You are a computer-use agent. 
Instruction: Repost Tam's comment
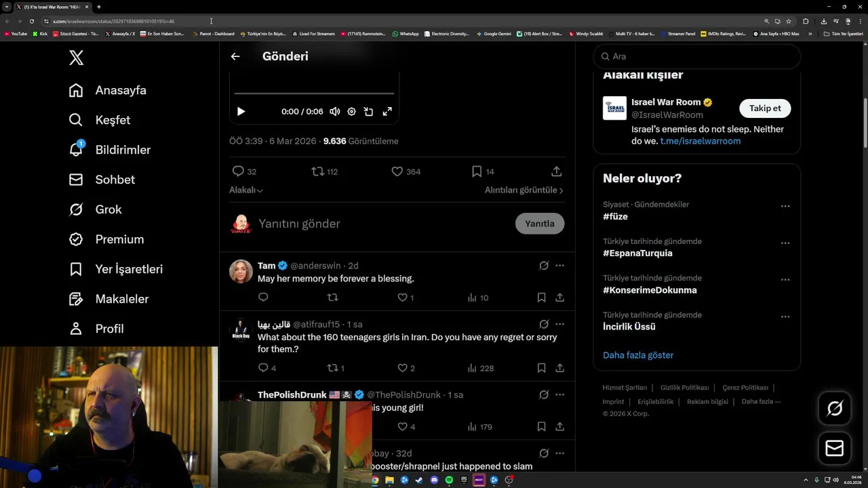[332, 298]
